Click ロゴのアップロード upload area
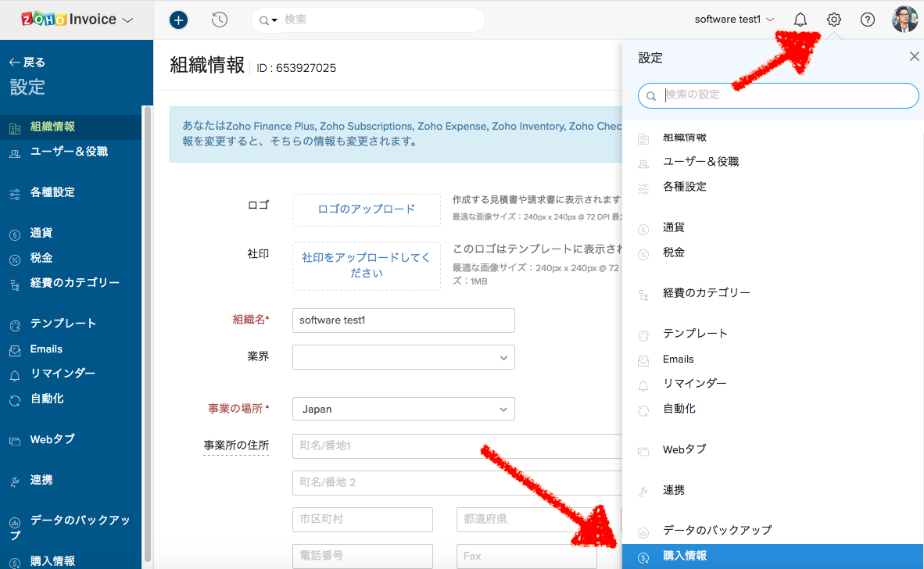This screenshot has height=569, width=924. (x=367, y=209)
